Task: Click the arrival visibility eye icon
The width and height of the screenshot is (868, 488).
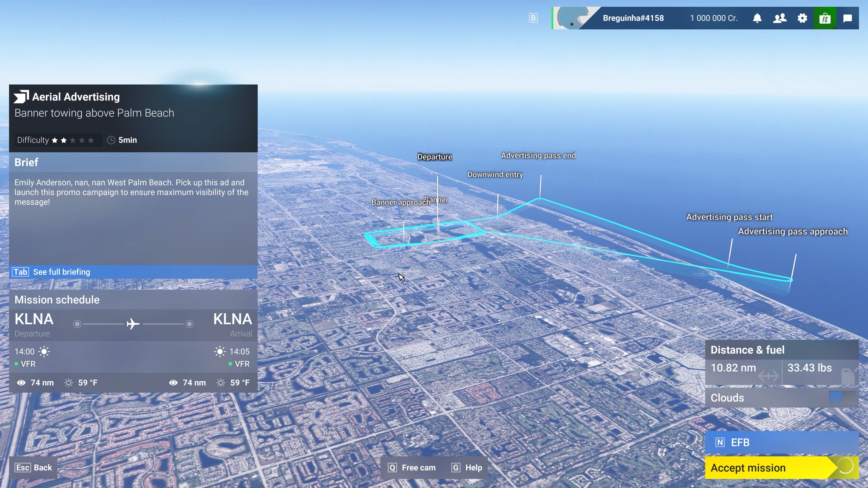Action: pyautogui.click(x=174, y=382)
